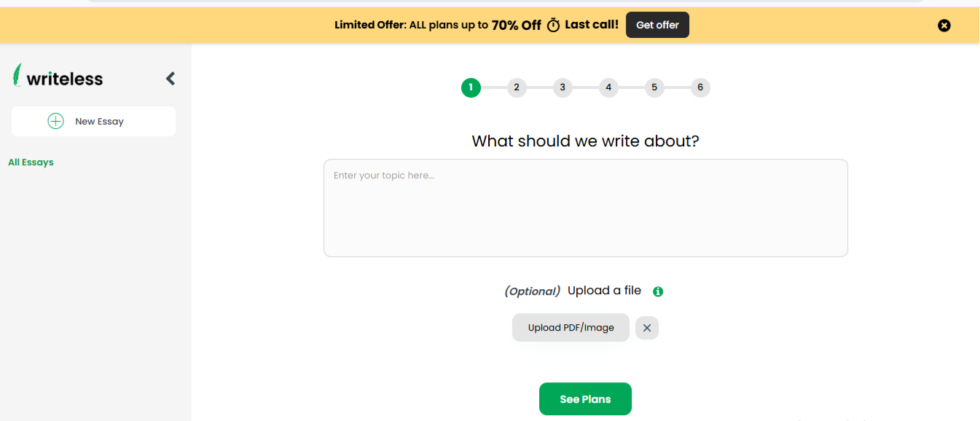This screenshot has width=980, height=421.
Task: Click the Upload PDF/Image button
Action: coord(571,328)
